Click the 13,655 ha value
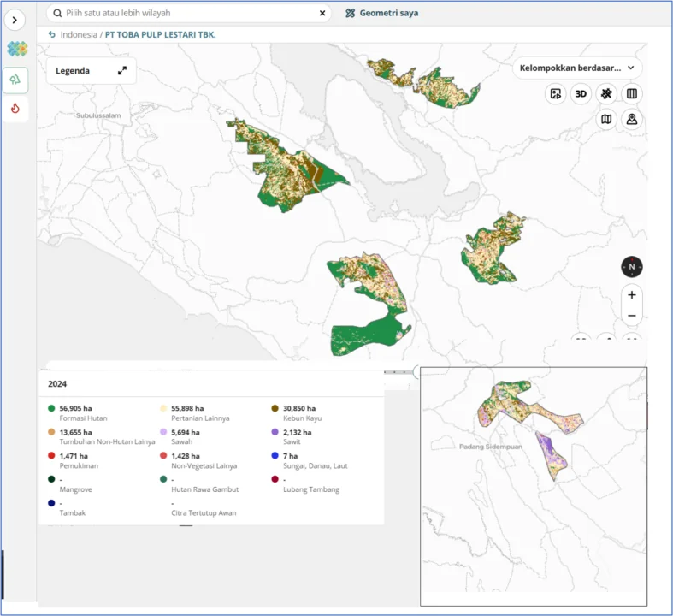The width and height of the screenshot is (673, 616). coord(75,432)
